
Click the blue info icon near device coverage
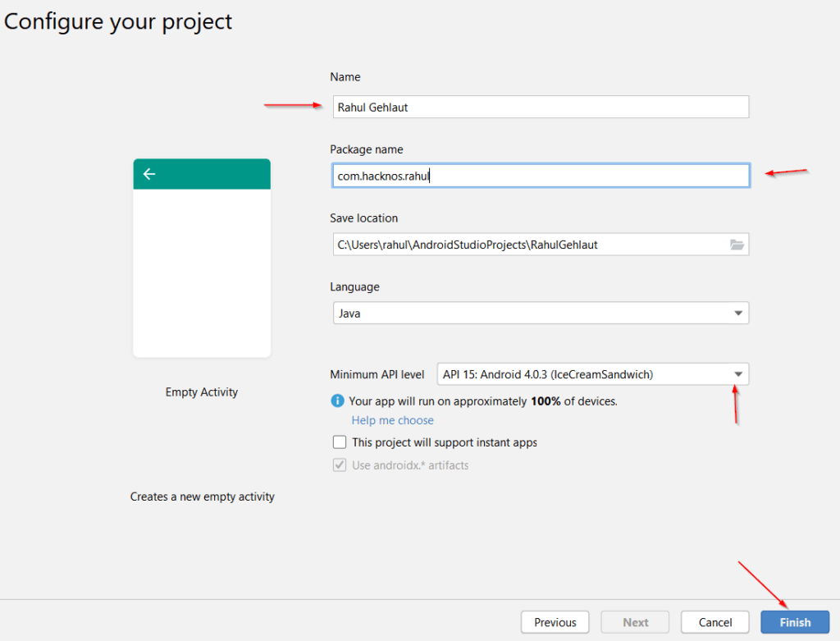(337, 401)
